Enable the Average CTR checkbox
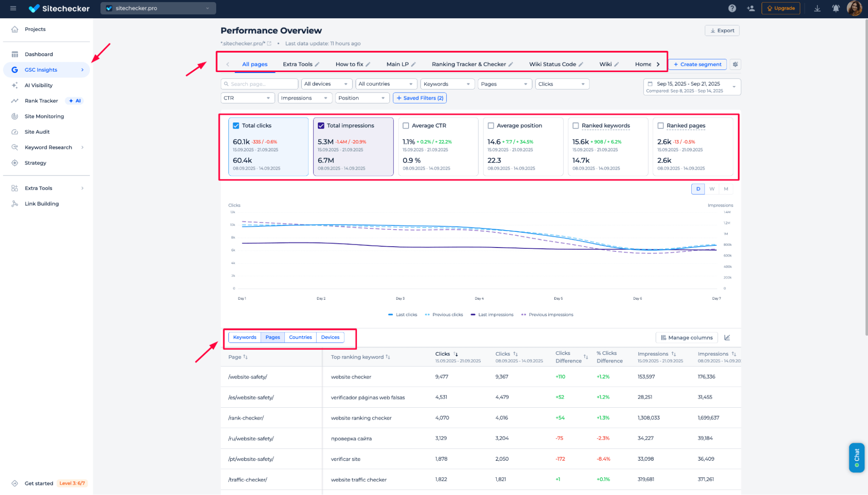The width and height of the screenshot is (868, 495). coord(406,126)
